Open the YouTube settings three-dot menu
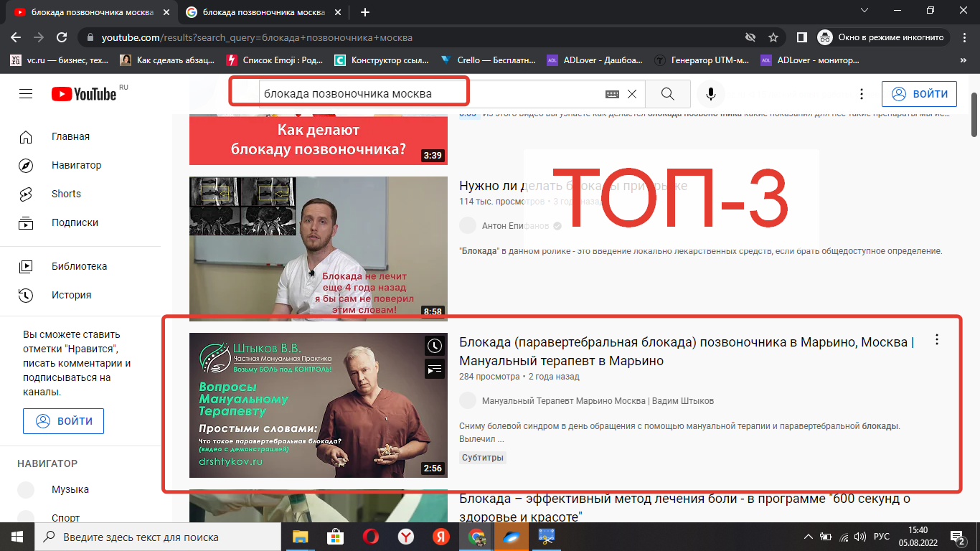The width and height of the screenshot is (980, 551). 862,94
